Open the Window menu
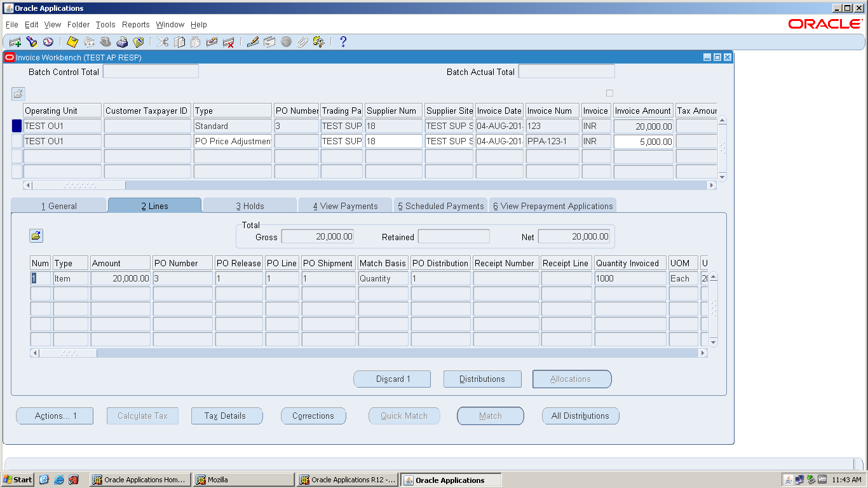 tap(170, 25)
